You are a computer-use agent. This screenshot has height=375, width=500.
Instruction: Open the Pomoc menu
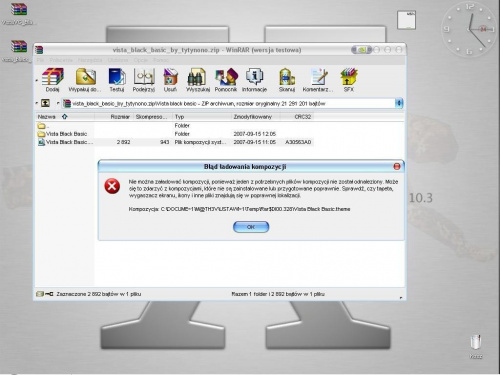pos(161,60)
